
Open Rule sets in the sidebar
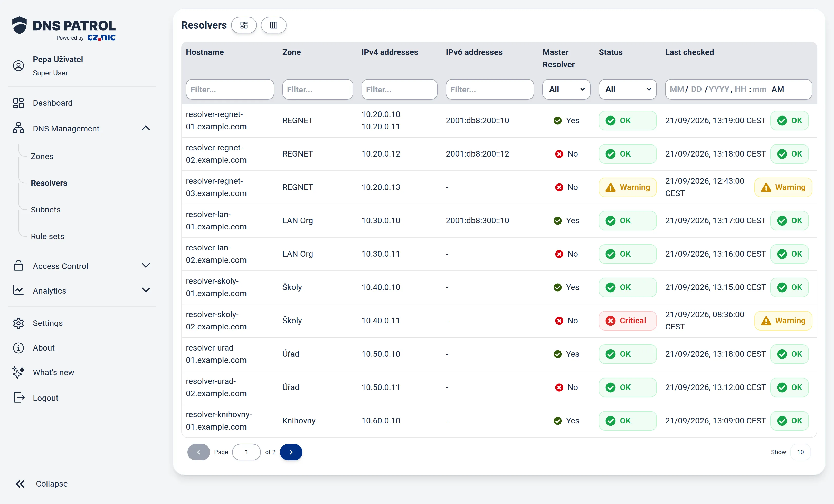(x=48, y=236)
